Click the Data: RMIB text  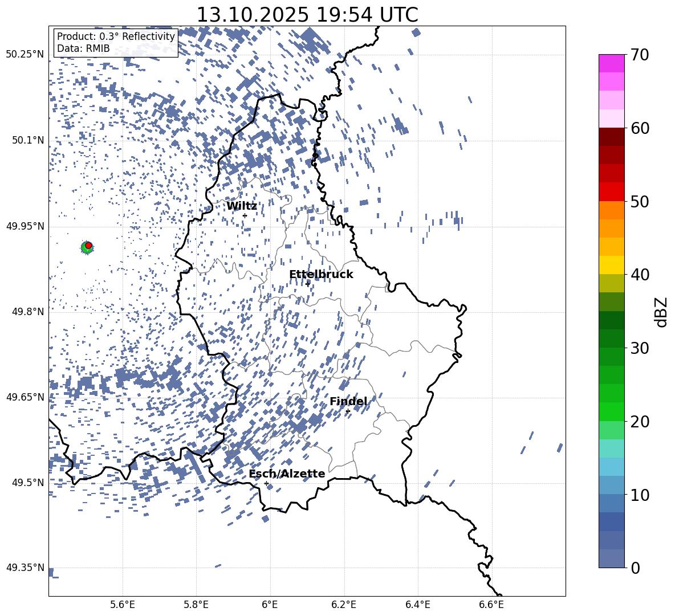coord(83,48)
